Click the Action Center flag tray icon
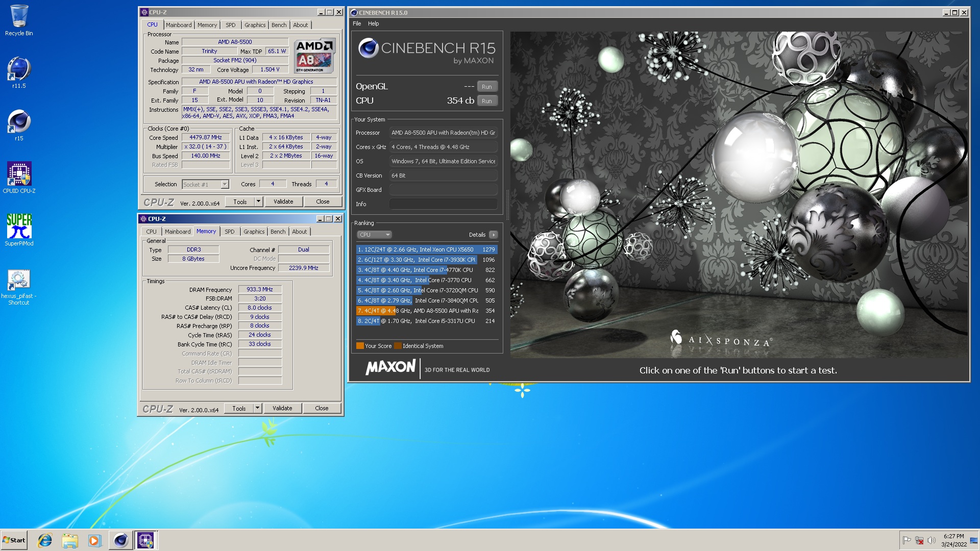Image resolution: width=980 pixels, height=551 pixels. [907, 540]
